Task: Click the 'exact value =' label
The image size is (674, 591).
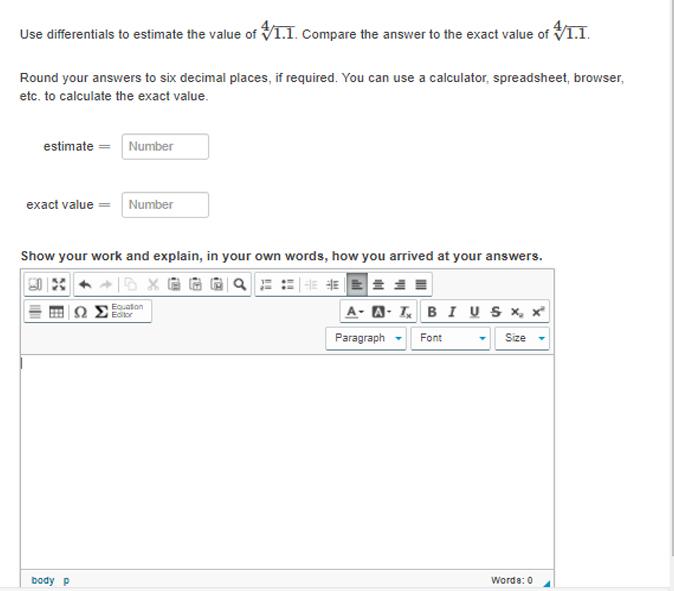Action: click(68, 205)
